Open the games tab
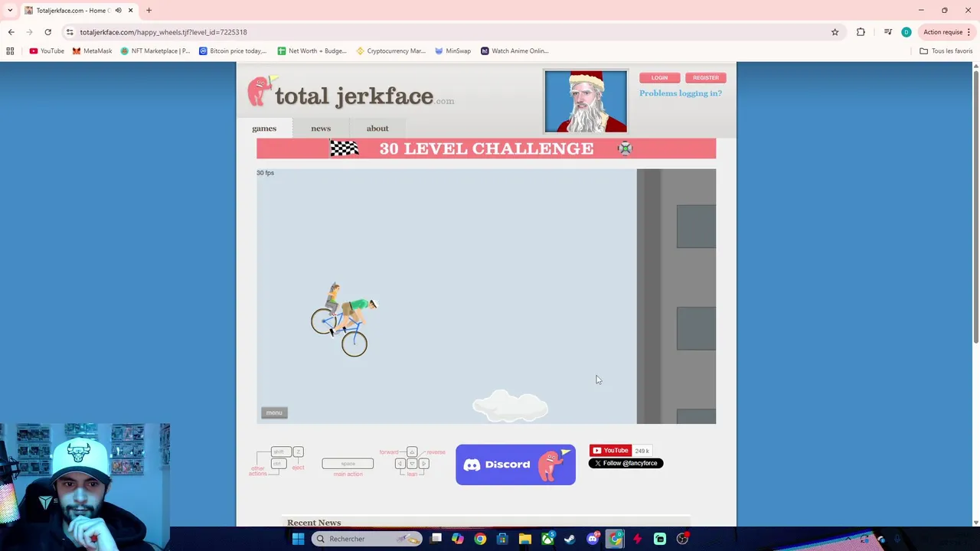980x551 pixels. pos(264,129)
